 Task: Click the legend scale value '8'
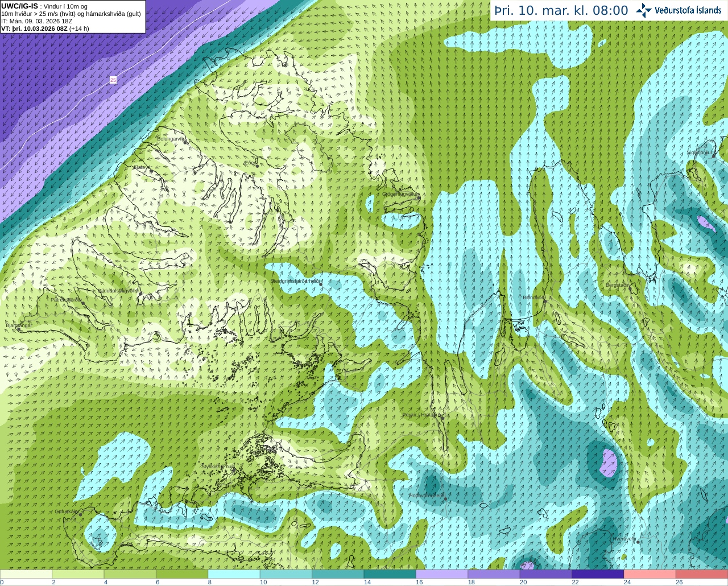(x=210, y=582)
